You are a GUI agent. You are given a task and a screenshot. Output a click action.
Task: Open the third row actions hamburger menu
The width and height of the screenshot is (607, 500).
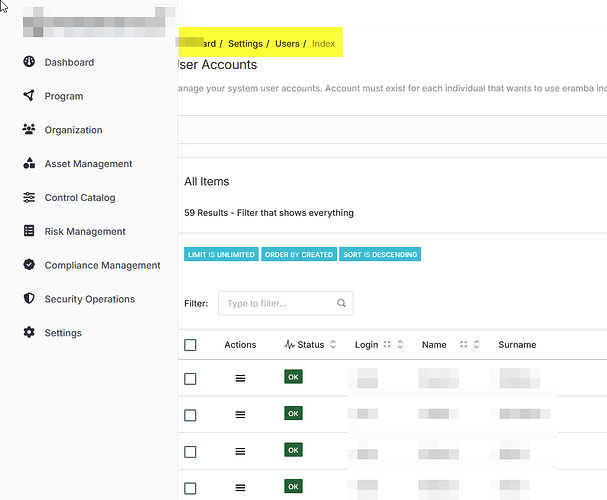pos(240,451)
